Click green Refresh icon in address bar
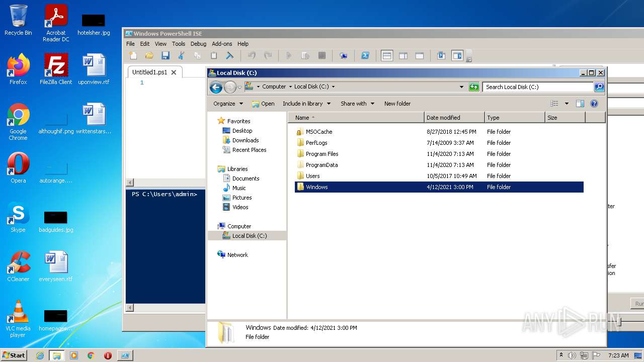The width and height of the screenshot is (644, 362). tap(473, 87)
